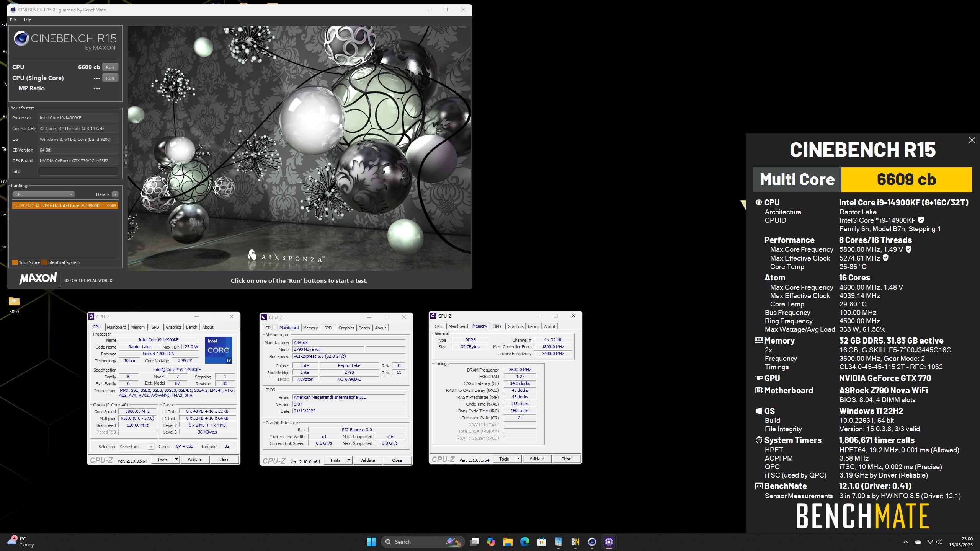Open Cinebench Help menu
This screenshot has height=551, width=980.
tap(27, 20)
